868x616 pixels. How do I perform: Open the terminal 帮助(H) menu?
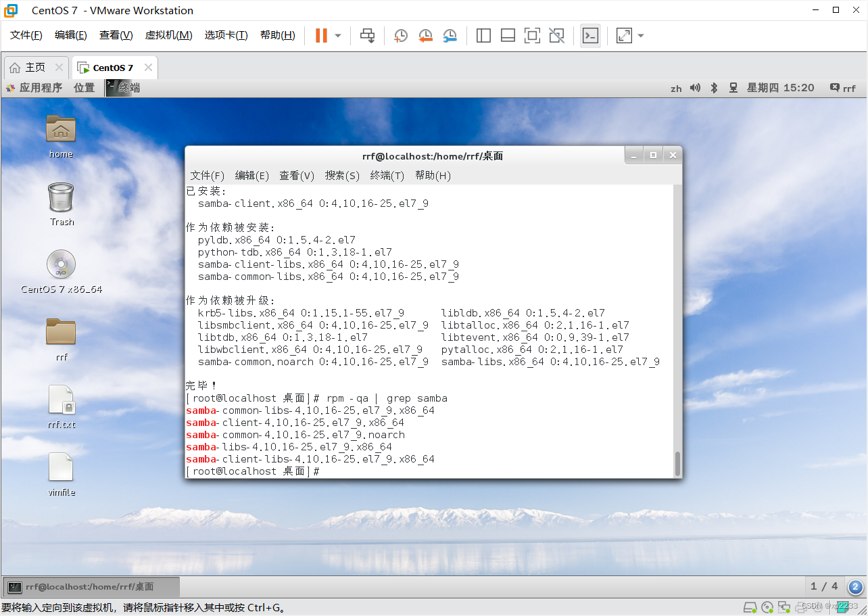[433, 176]
